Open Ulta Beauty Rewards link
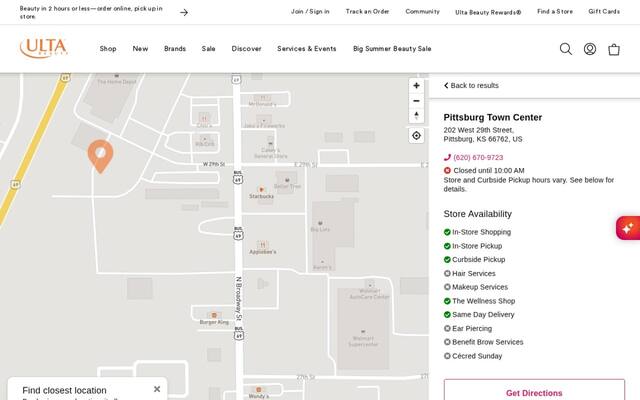This screenshot has width=640, height=400. 488,12
